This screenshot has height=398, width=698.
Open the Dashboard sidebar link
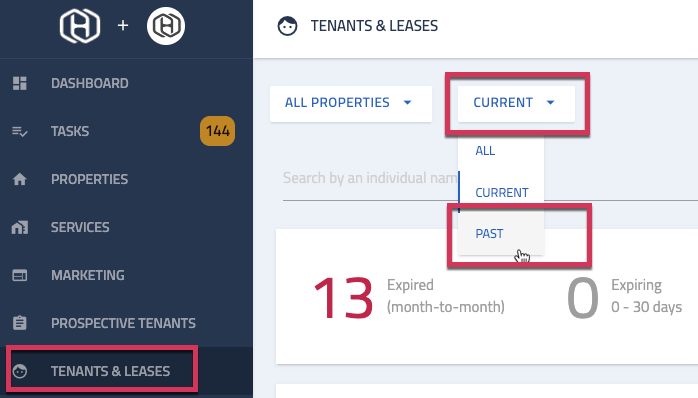coord(89,83)
